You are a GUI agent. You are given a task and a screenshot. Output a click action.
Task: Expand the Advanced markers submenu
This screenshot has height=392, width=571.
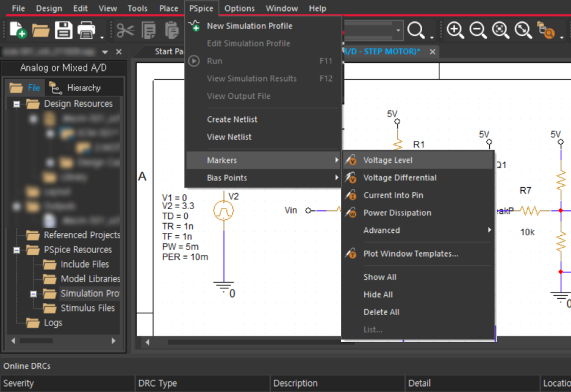pyautogui.click(x=418, y=230)
